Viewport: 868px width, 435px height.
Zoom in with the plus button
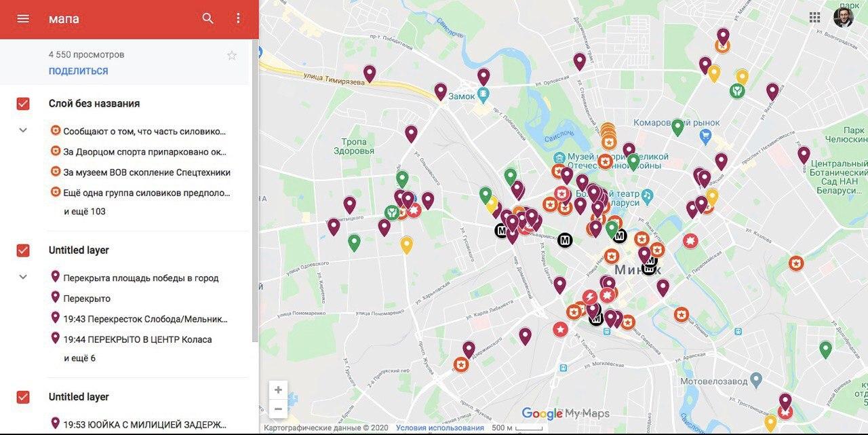pos(278,390)
